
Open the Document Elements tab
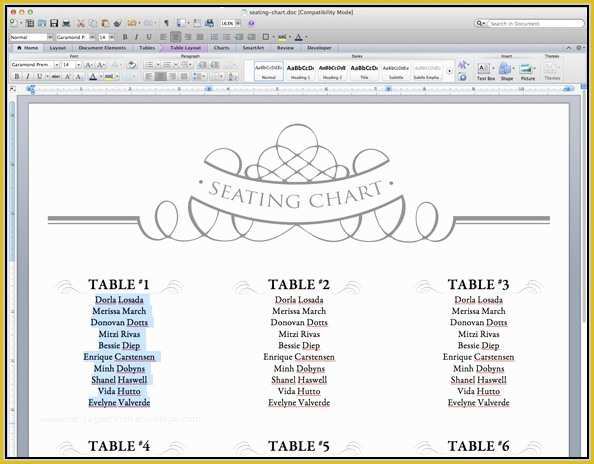102,48
